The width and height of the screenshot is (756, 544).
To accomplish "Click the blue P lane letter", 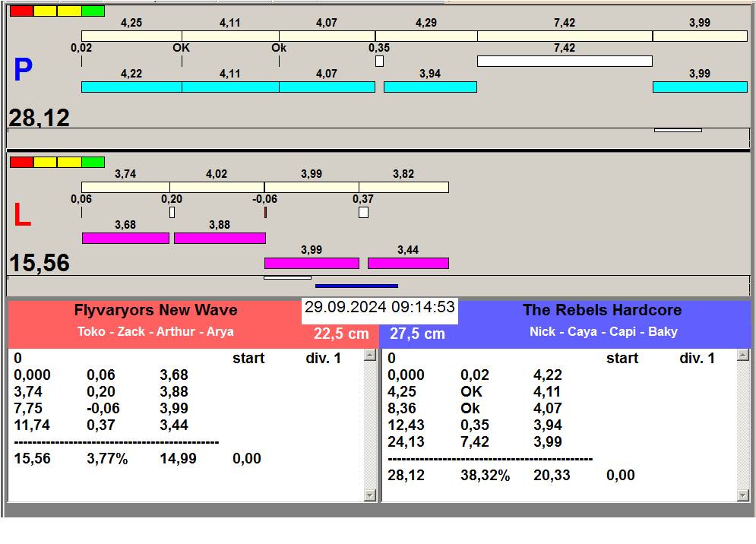I will coord(23,71).
